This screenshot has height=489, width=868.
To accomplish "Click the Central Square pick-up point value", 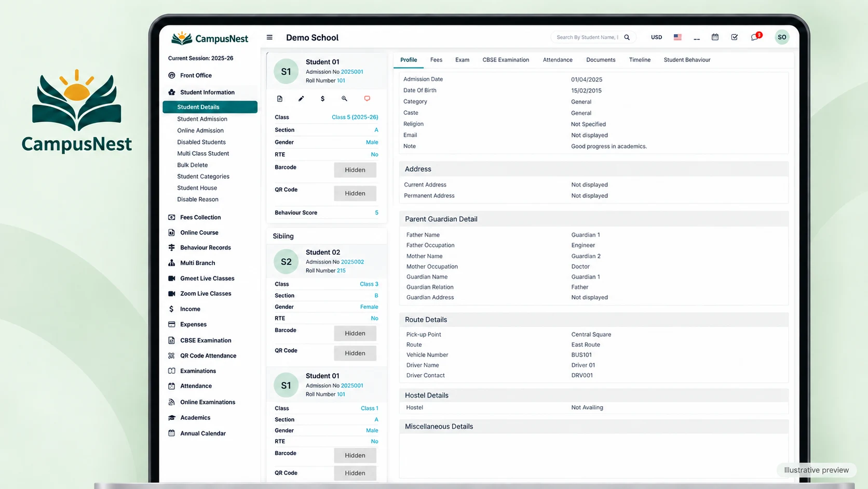I will coord(591,335).
